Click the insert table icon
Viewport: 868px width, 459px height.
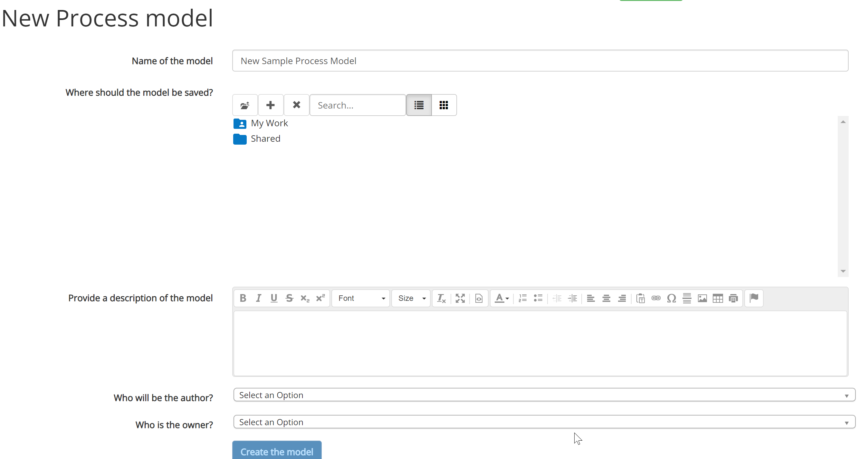(x=718, y=298)
